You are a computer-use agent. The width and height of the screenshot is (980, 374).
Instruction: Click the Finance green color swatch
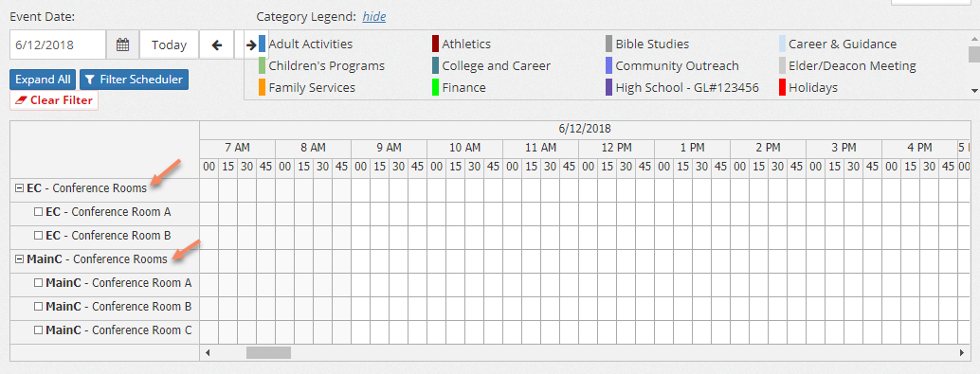tap(436, 87)
